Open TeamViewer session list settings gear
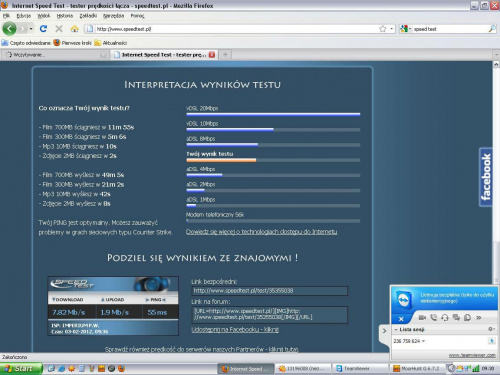The width and height of the screenshot is (500, 375). tap(491, 329)
